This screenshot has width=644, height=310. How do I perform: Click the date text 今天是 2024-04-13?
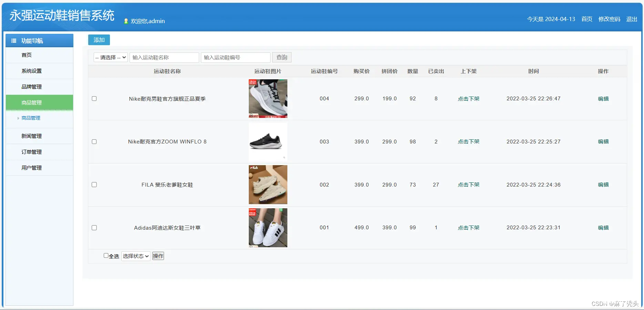point(551,19)
